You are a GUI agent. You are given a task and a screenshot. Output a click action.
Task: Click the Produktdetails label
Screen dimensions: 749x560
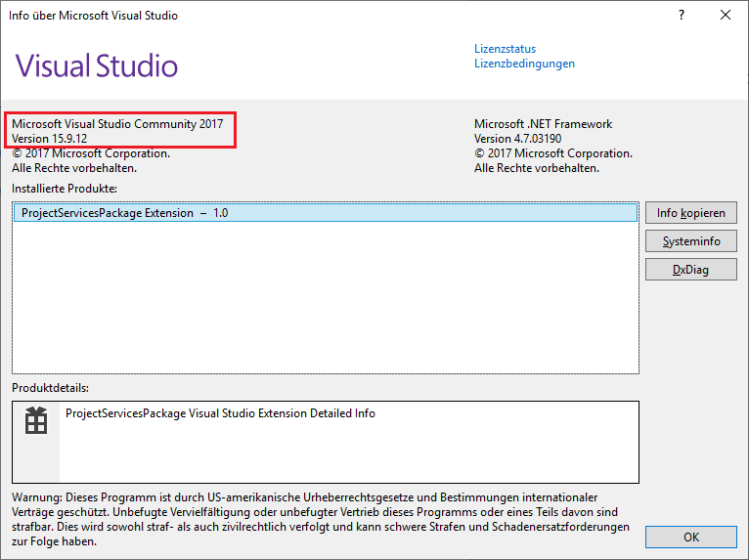click(50, 388)
